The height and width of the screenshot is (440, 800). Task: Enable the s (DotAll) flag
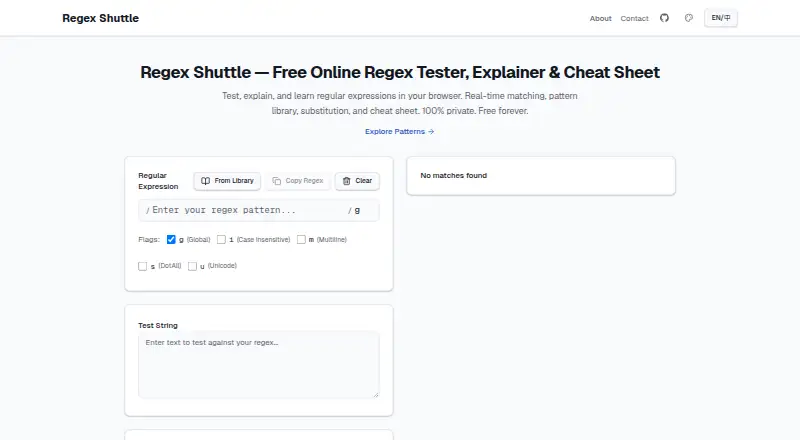click(142, 266)
